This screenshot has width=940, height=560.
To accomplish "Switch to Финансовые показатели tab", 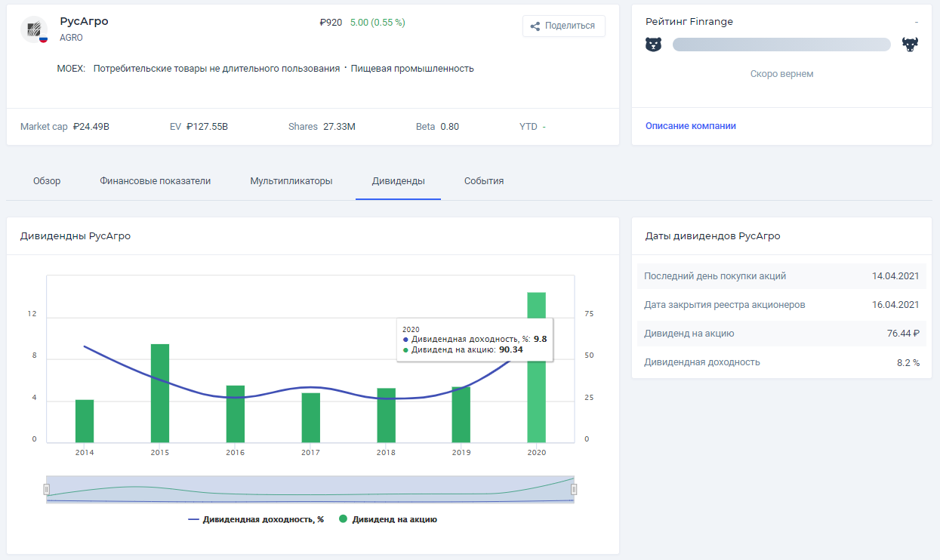I will (155, 181).
